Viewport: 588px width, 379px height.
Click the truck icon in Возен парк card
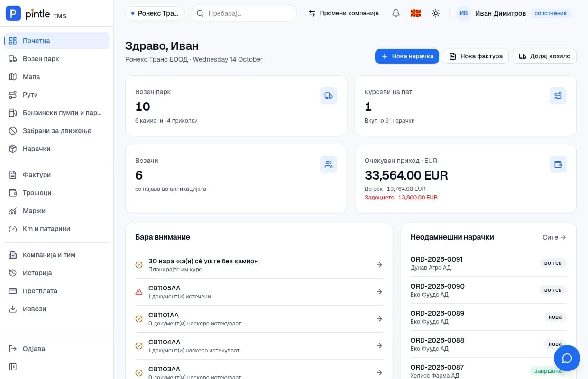(x=329, y=96)
